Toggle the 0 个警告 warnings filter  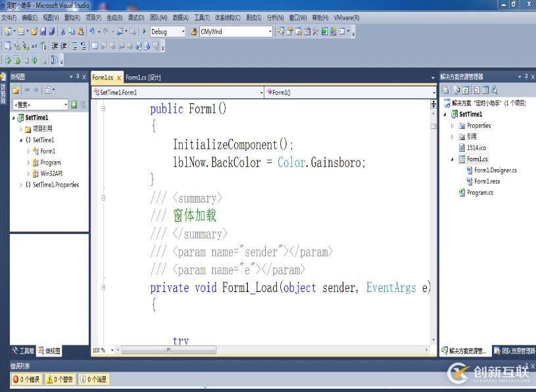tap(60, 379)
